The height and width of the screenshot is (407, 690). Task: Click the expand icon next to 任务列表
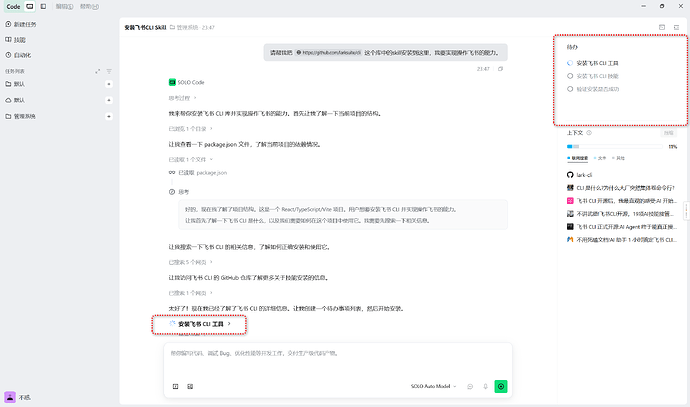pos(98,71)
